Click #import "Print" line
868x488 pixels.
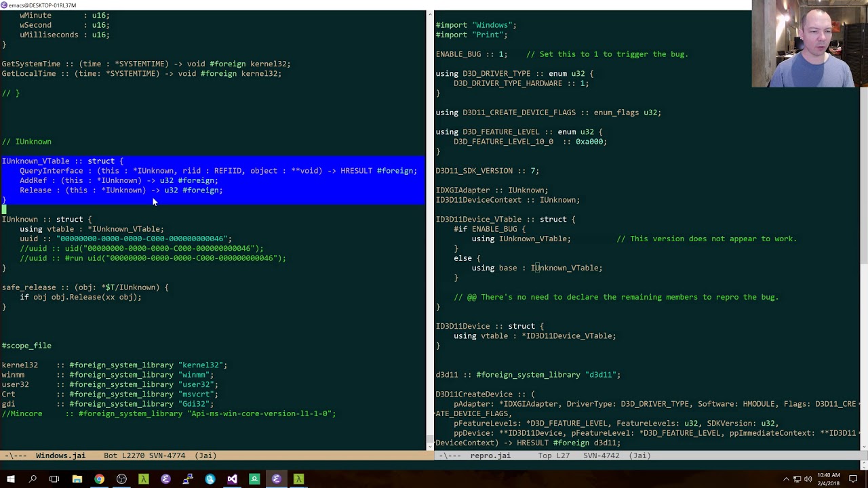[x=471, y=35]
